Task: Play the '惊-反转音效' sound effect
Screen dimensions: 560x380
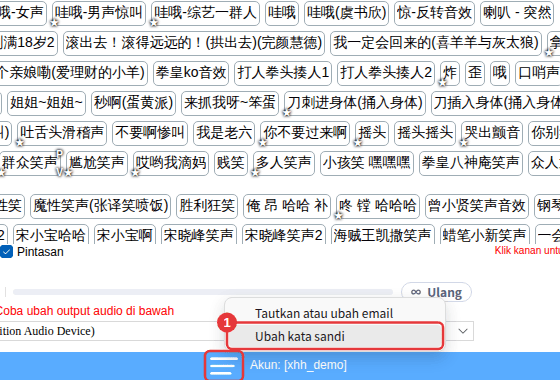Action: pos(434,13)
